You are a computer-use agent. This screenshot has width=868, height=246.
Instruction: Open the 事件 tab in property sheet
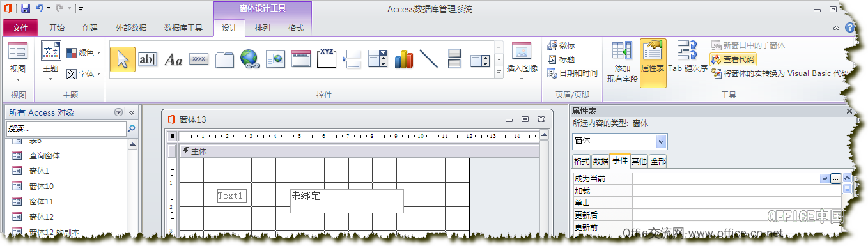(620, 161)
